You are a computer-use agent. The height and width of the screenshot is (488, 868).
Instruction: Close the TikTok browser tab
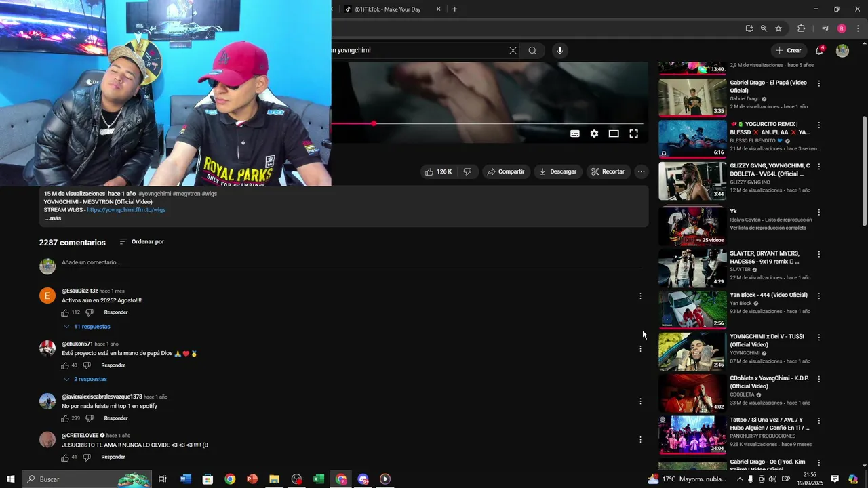(x=438, y=9)
